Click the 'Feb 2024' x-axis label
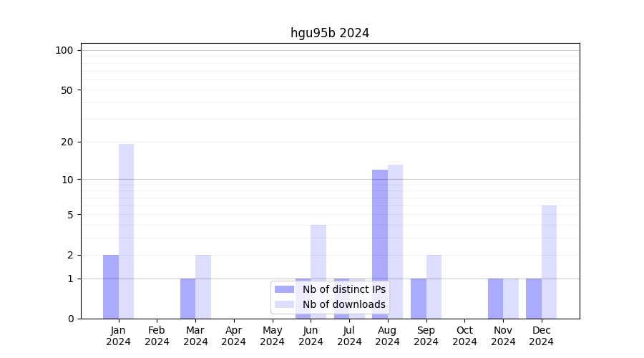644x358 pixels. pyautogui.click(x=157, y=336)
